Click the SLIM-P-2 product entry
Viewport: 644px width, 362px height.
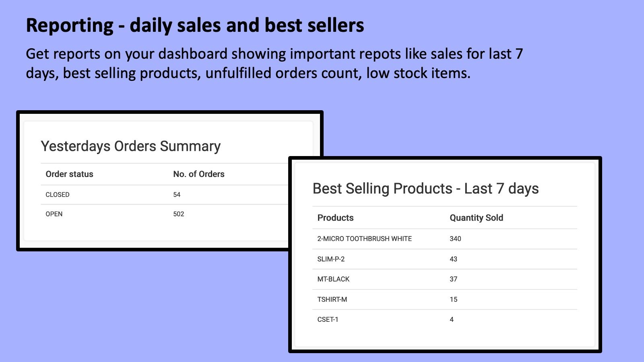pos(330,259)
